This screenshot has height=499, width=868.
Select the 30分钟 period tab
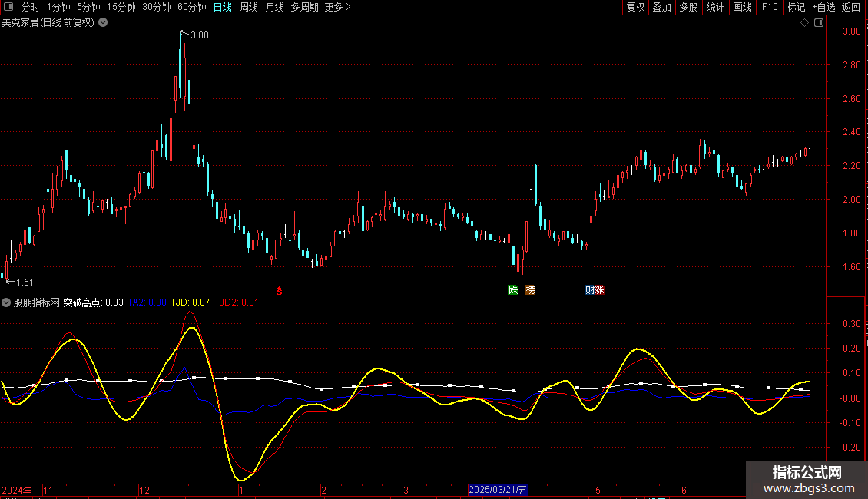[x=156, y=7]
